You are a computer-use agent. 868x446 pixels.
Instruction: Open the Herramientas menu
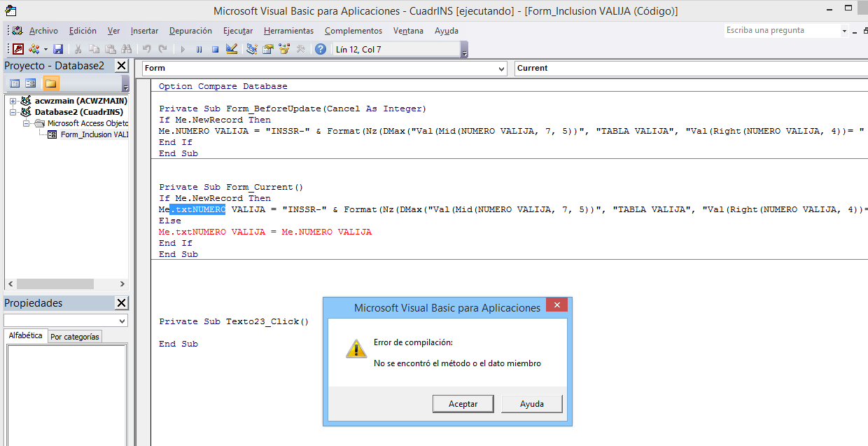(288, 31)
